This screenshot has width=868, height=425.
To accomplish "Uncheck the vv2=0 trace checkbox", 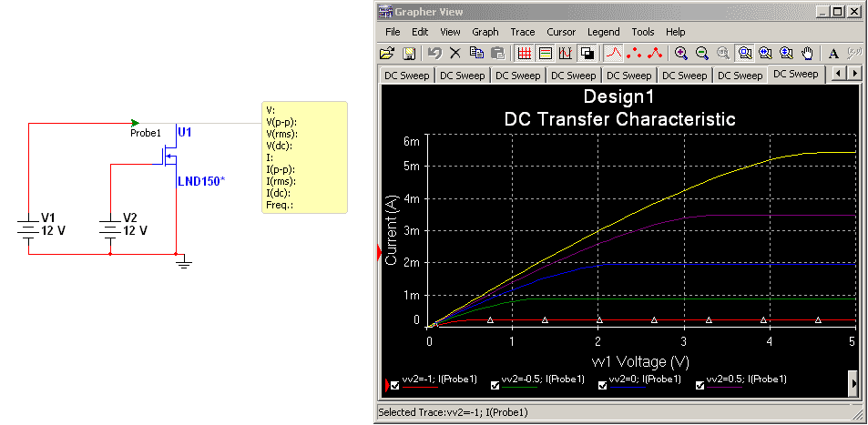I will 602,386.
